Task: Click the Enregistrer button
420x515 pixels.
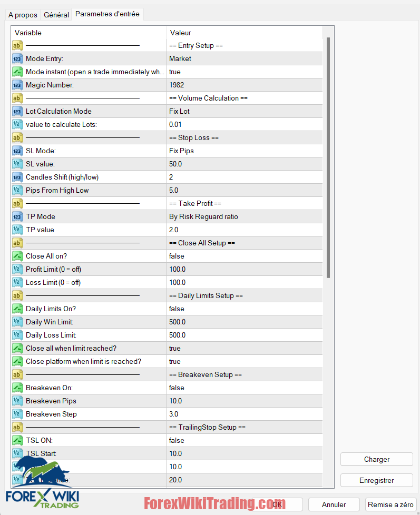Action: click(x=377, y=480)
